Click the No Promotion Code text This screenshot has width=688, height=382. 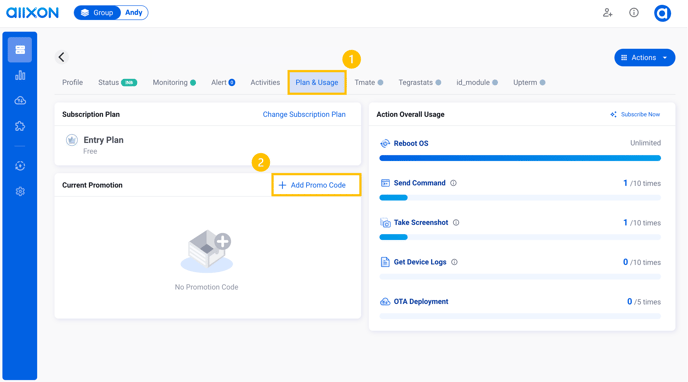pos(206,287)
